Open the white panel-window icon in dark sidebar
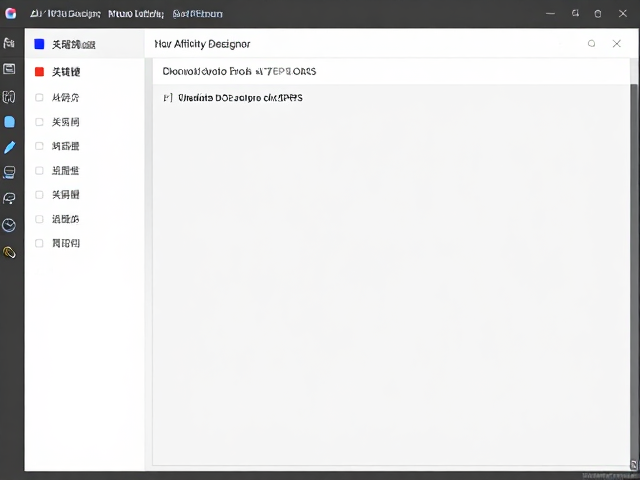Image resolution: width=640 pixels, height=480 pixels. tap(9, 69)
